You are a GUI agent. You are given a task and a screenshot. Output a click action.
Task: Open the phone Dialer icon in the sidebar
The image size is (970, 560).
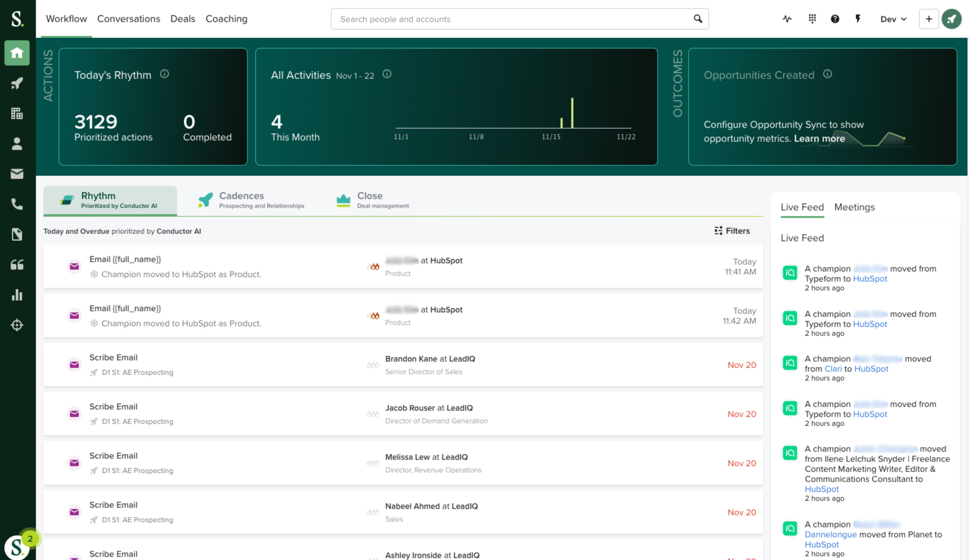tap(17, 204)
